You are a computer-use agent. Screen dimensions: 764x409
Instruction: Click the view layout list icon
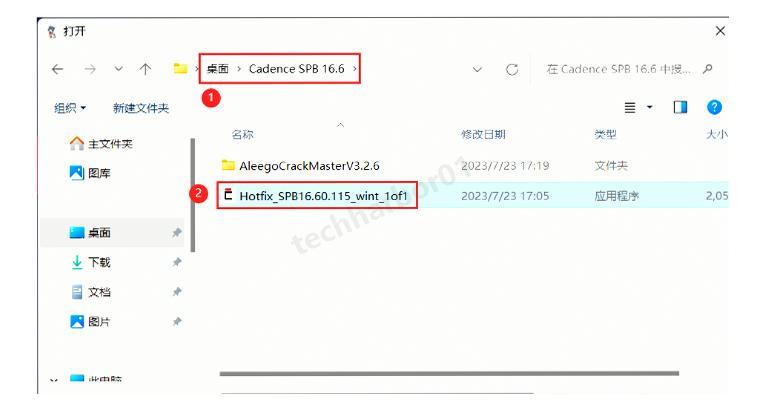[x=630, y=108]
